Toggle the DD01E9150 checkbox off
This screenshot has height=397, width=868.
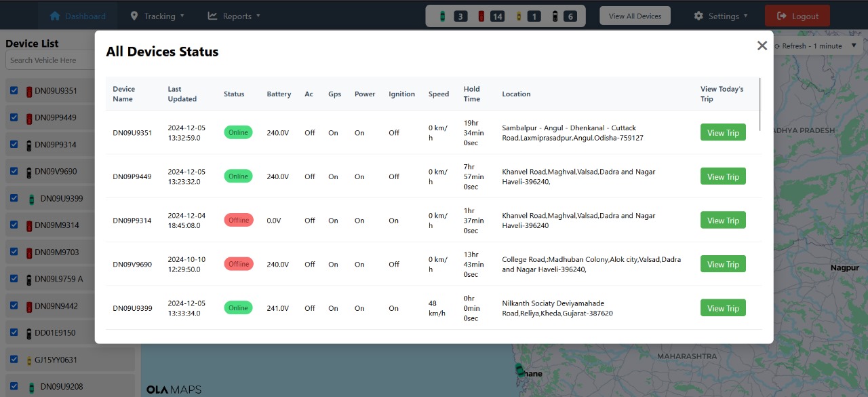[x=15, y=333]
